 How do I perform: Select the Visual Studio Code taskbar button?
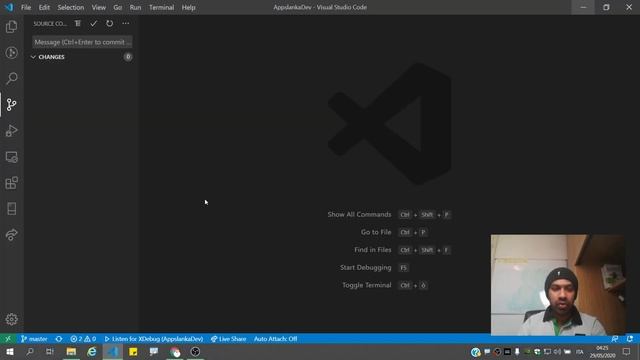[x=113, y=352]
